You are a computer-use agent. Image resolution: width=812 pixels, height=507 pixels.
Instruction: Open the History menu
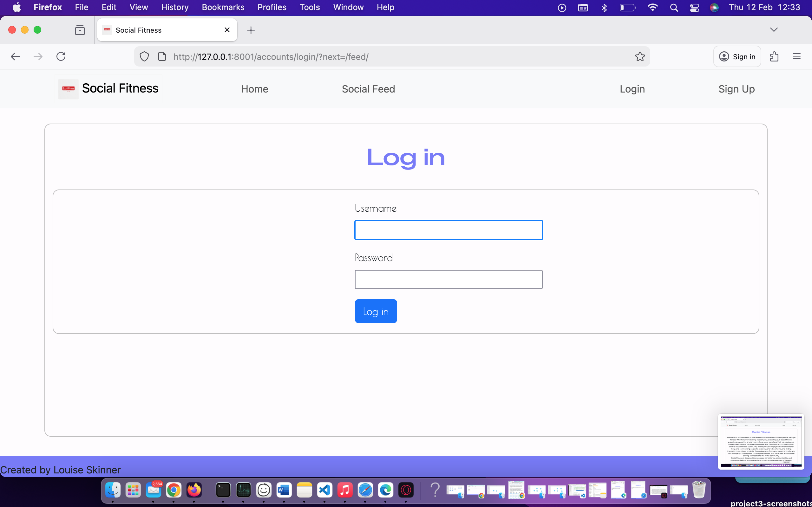pyautogui.click(x=174, y=7)
